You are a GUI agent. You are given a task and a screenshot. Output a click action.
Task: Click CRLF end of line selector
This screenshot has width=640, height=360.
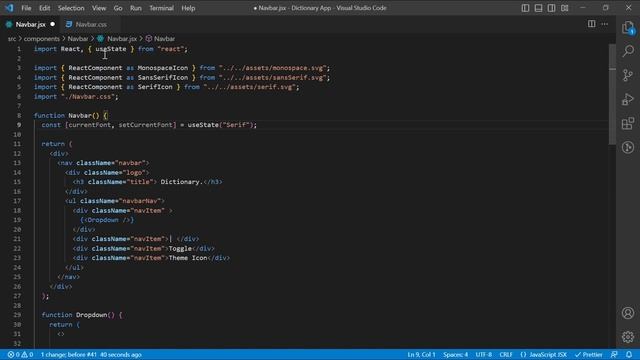506,355
